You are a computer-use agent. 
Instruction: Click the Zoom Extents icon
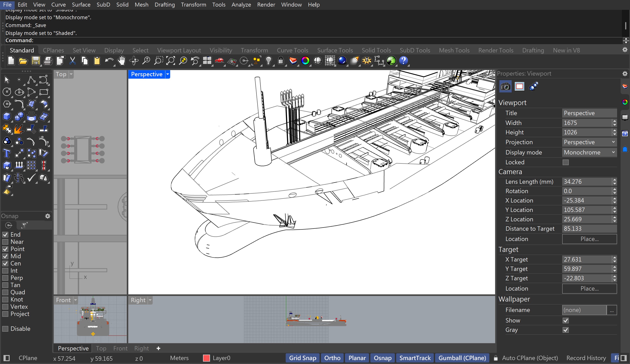pyautogui.click(x=171, y=61)
